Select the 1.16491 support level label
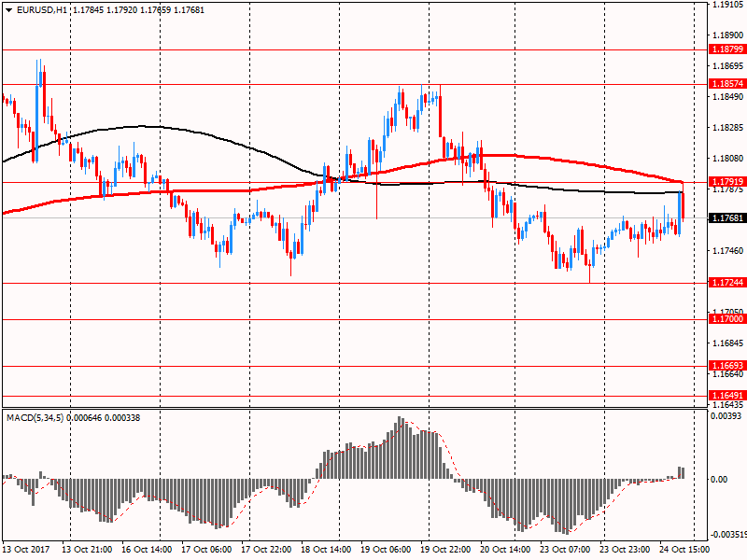Viewport: 747px width, 560px height. click(727, 395)
